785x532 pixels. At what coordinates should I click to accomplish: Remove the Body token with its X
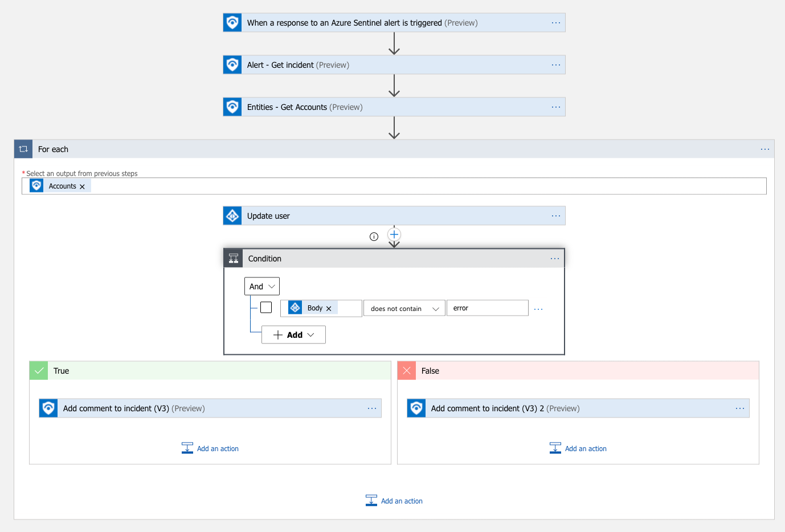point(329,309)
